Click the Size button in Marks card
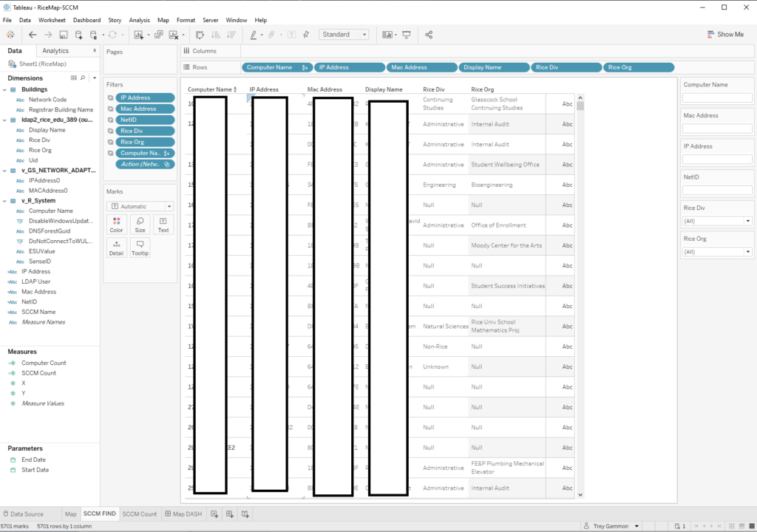The height and width of the screenshot is (532, 757). 140,225
